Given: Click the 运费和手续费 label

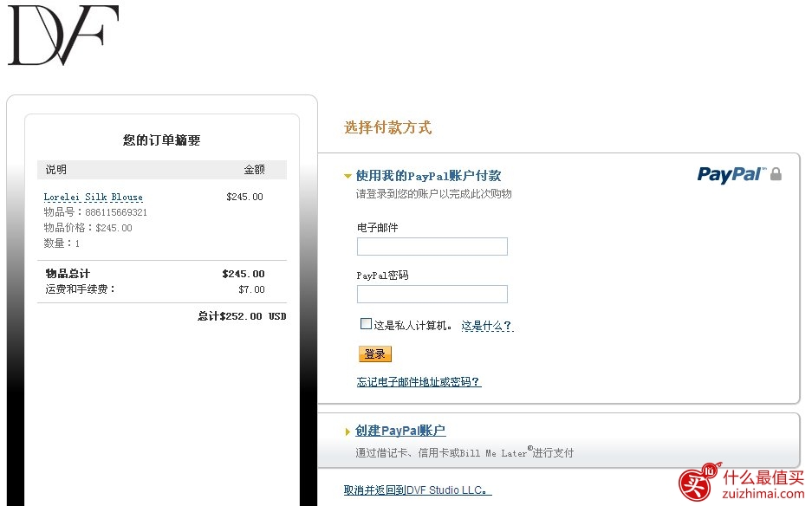Looking at the screenshot, I should 81,289.
